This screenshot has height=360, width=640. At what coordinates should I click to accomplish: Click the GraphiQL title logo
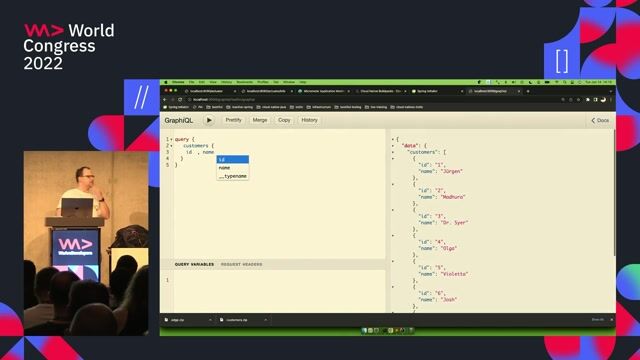coord(179,120)
